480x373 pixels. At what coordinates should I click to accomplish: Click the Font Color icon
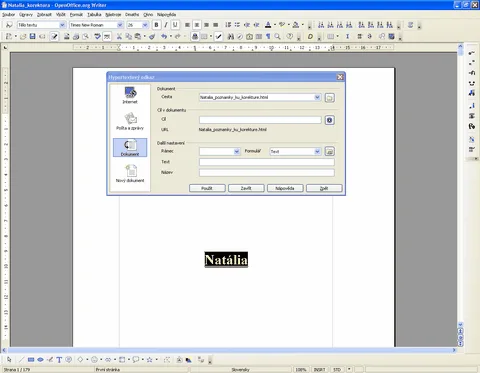tap(268, 25)
